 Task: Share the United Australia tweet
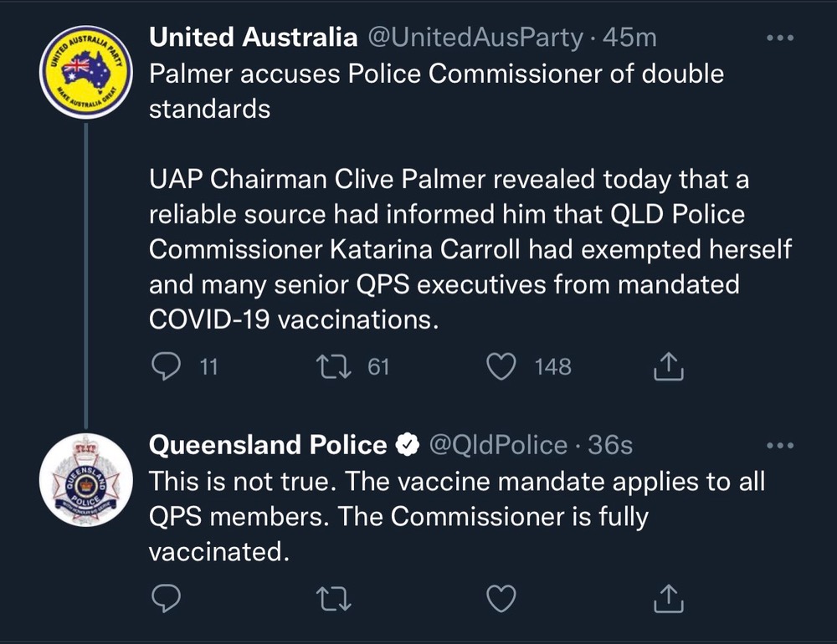[670, 367]
